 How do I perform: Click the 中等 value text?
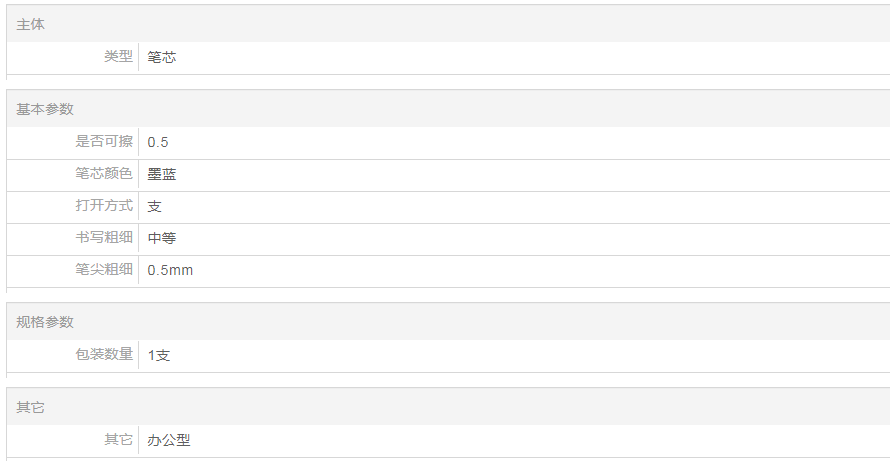162,238
